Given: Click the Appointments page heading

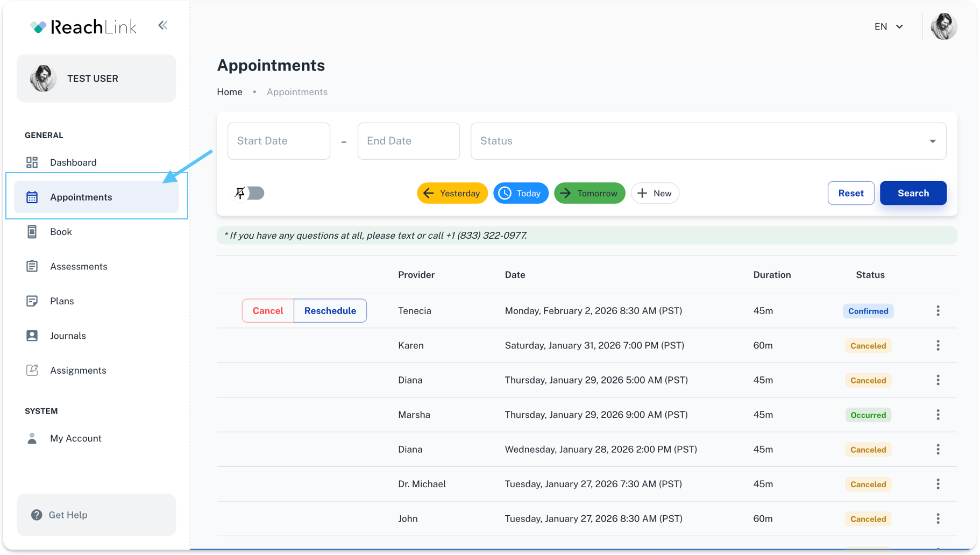Looking at the screenshot, I should (x=271, y=66).
